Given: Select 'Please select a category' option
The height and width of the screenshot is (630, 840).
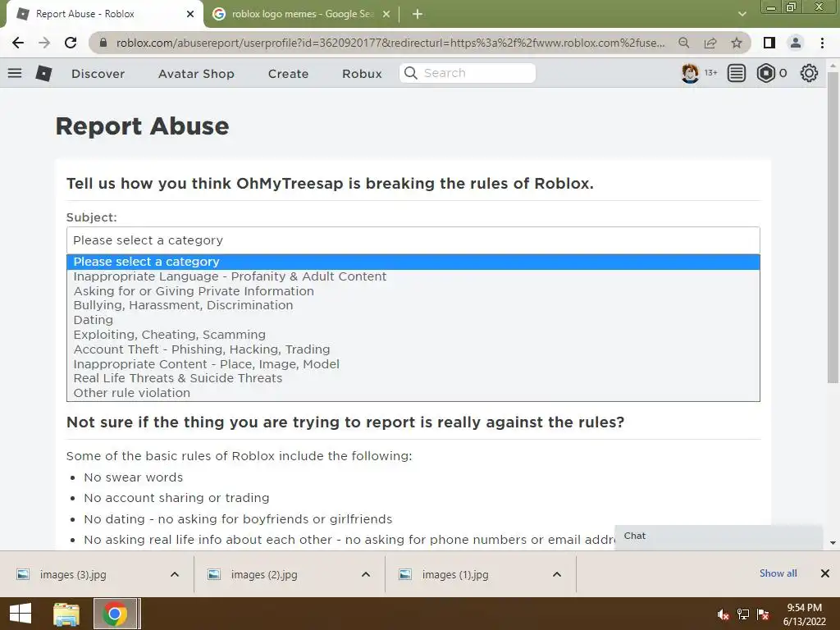Looking at the screenshot, I should [x=413, y=262].
